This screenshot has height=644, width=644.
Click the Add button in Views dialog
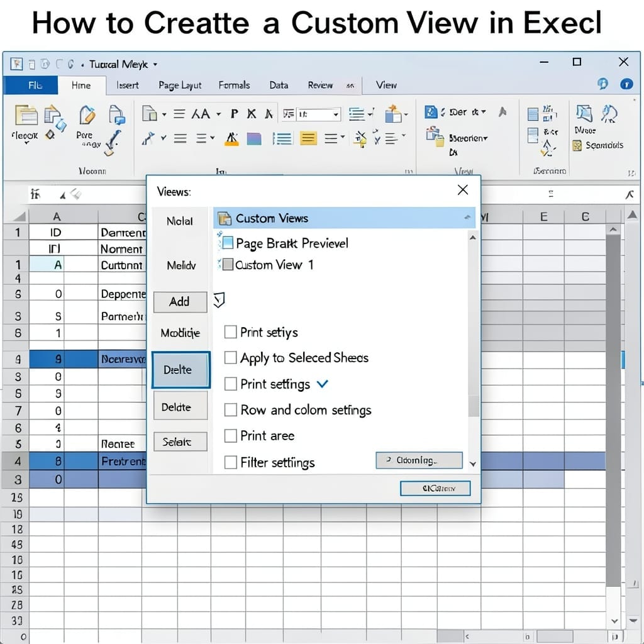[x=180, y=302]
